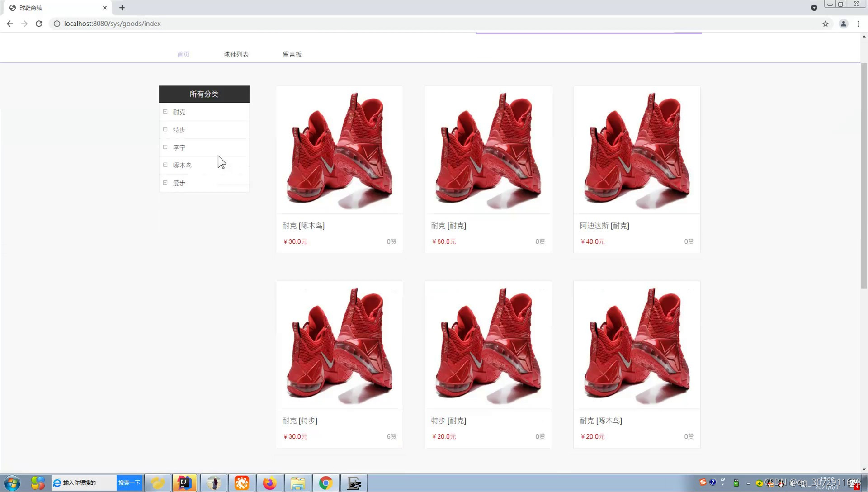868x492 pixels.
Task: Select the 啄木鸟 category link
Action: pos(182,166)
